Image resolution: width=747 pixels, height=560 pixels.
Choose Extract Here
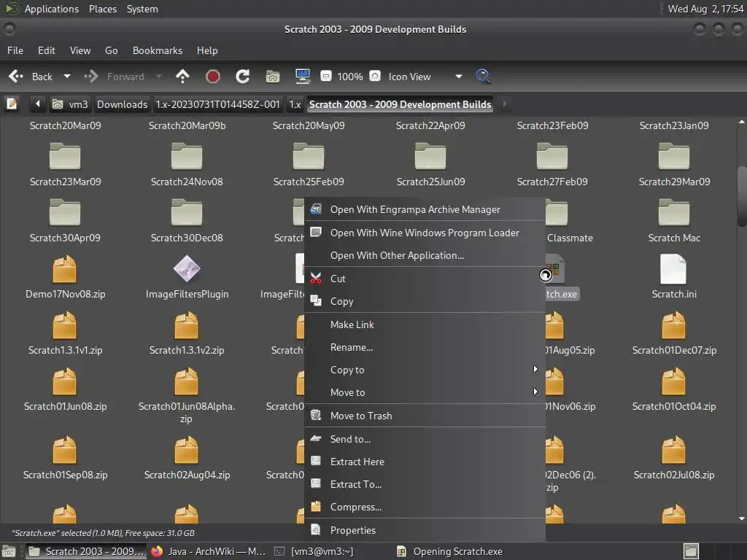[x=425, y=462]
